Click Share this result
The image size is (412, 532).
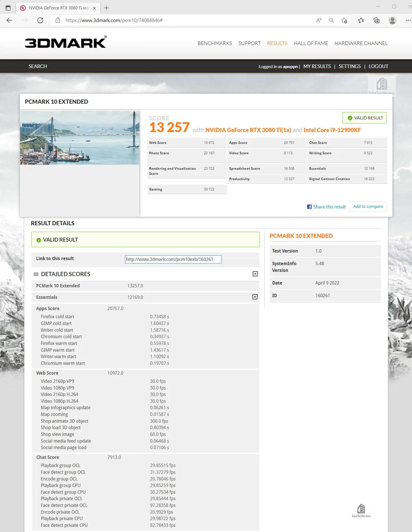pos(330,207)
